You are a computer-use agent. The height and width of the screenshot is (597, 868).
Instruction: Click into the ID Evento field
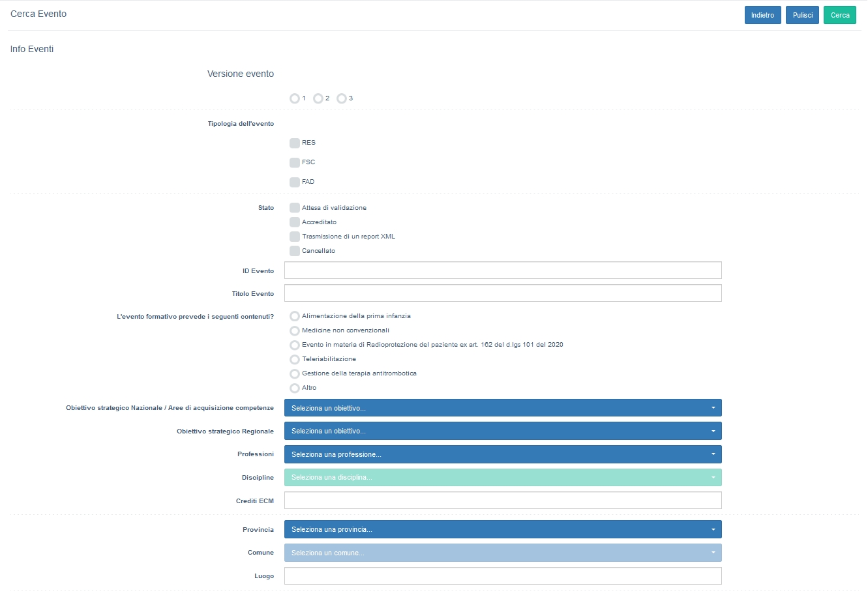[x=502, y=270]
